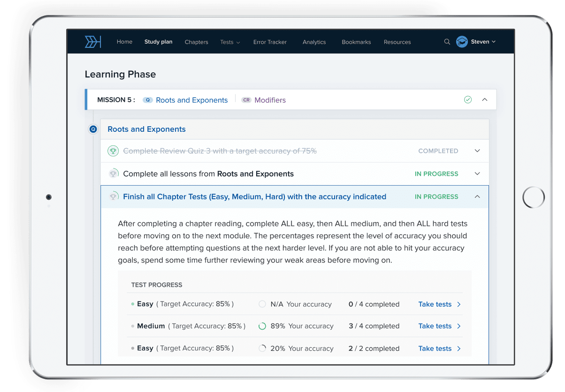Image resolution: width=565 pixels, height=392 pixels.
Task: Open the Modifiers topic link
Action: tap(270, 100)
